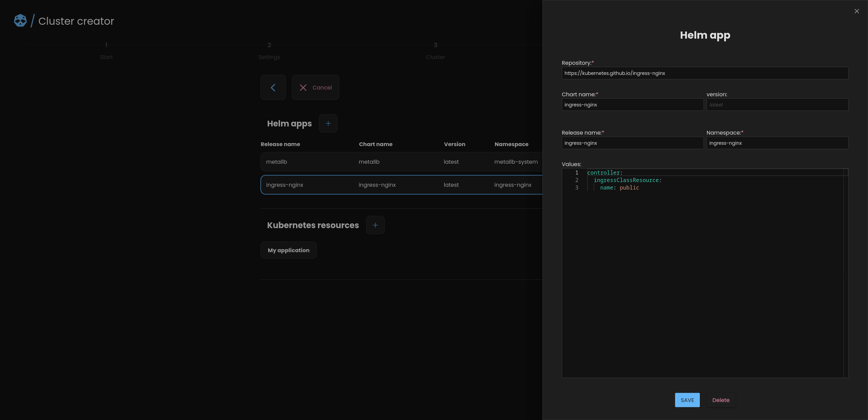868x420 pixels.
Task: Select the ingress-nginx Helm app row
Action: [x=400, y=185]
